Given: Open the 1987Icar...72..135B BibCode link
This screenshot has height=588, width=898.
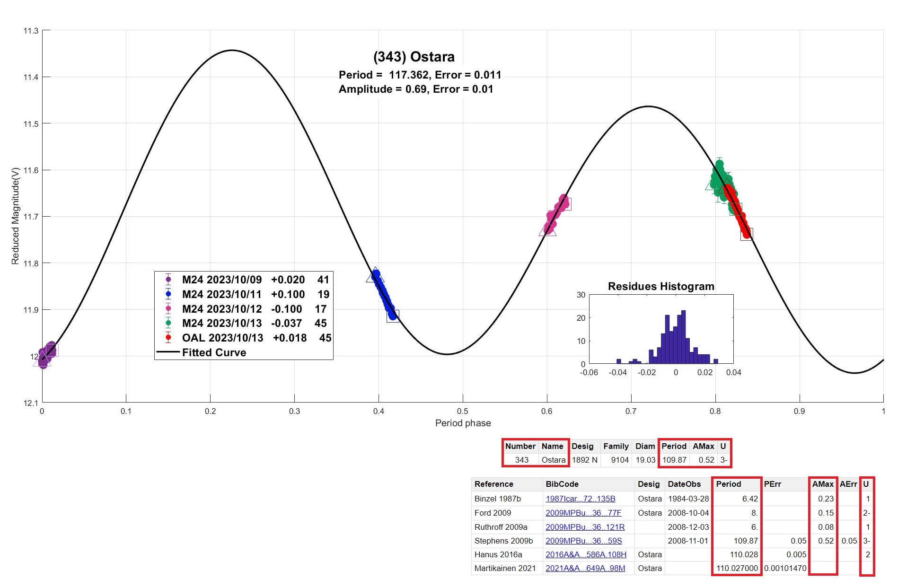Looking at the screenshot, I should 580,499.
